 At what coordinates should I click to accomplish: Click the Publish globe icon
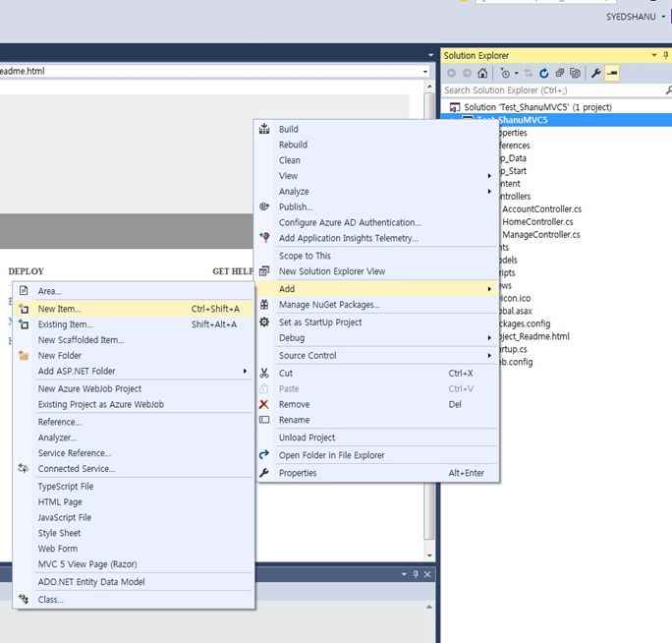[264, 206]
